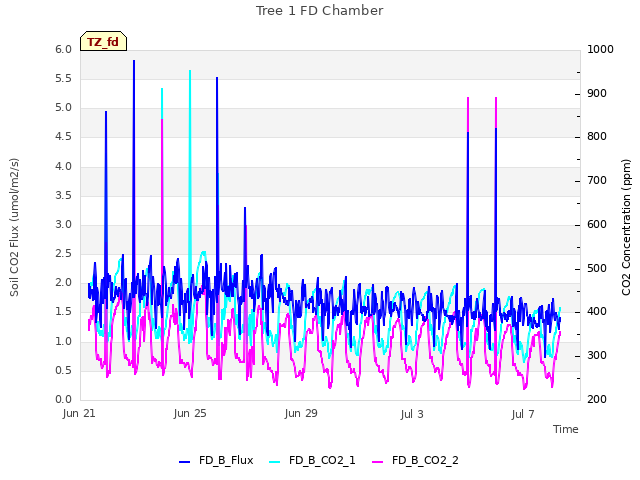Click the 900 right axis tick label
This screenshot has width=640, height=480.
[x=597, y=93]
